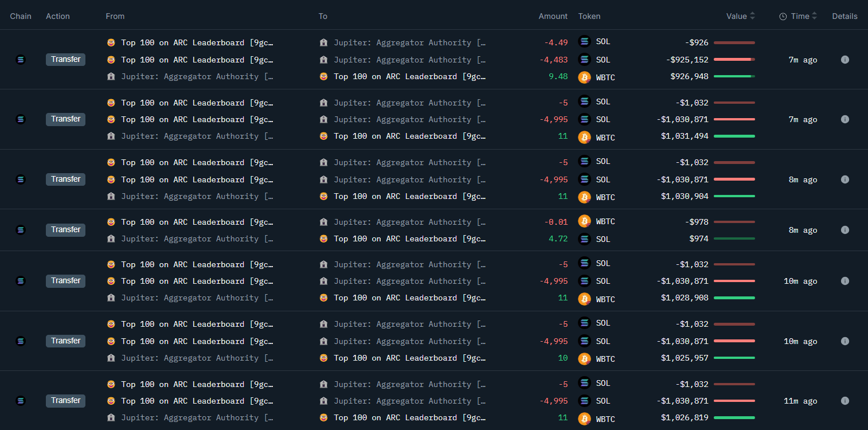Click the Solana chain icon in the -$978 transaction
The height and width of the screenshot is (430, 868).
pyautogui.click(x=21, y=230)
